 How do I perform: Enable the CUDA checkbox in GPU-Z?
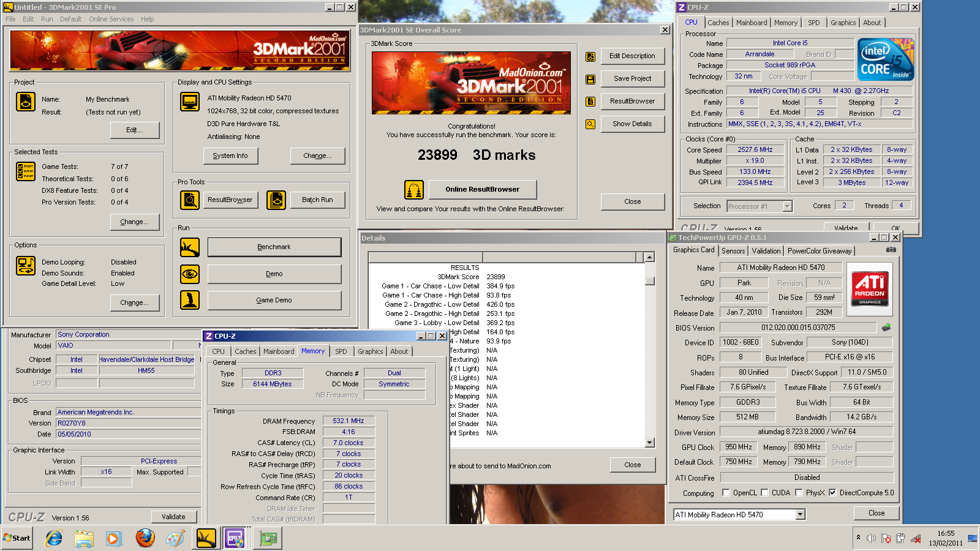[x=764, y=492]
